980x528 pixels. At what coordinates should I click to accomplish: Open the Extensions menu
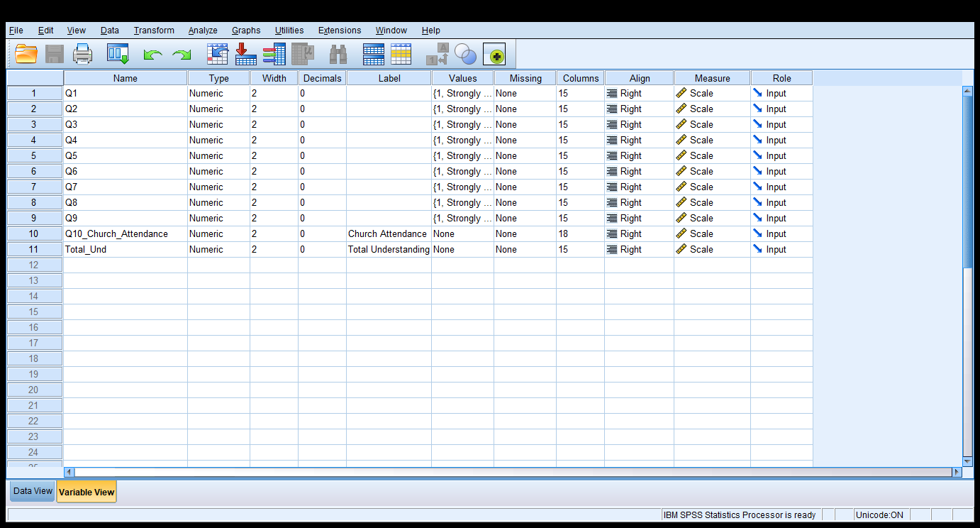pos(340,31)
